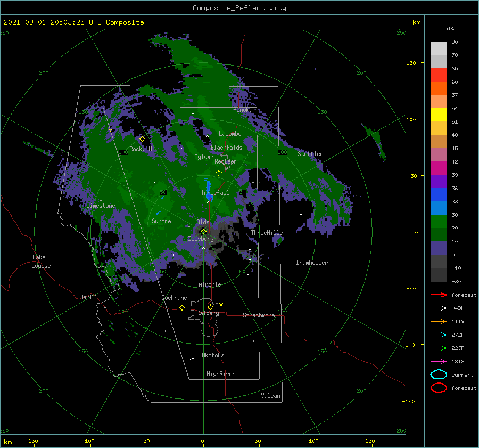This screenshot has height=448, width=479.
Task: Click the Okotoks town label
Action: (213, 355)
